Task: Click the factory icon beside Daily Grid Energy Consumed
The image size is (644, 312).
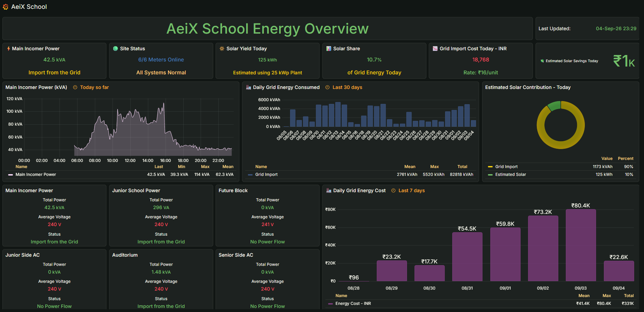Action: pos(249,87)
